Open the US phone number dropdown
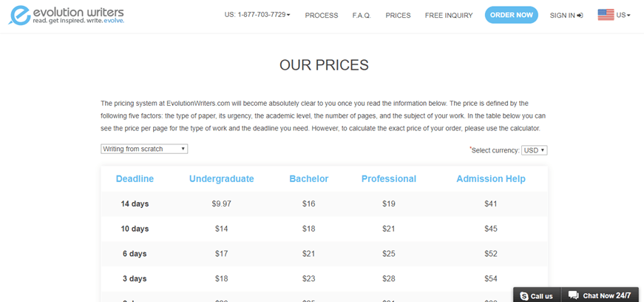The height and width of the screenshot is (302, 644). point(257,15)
